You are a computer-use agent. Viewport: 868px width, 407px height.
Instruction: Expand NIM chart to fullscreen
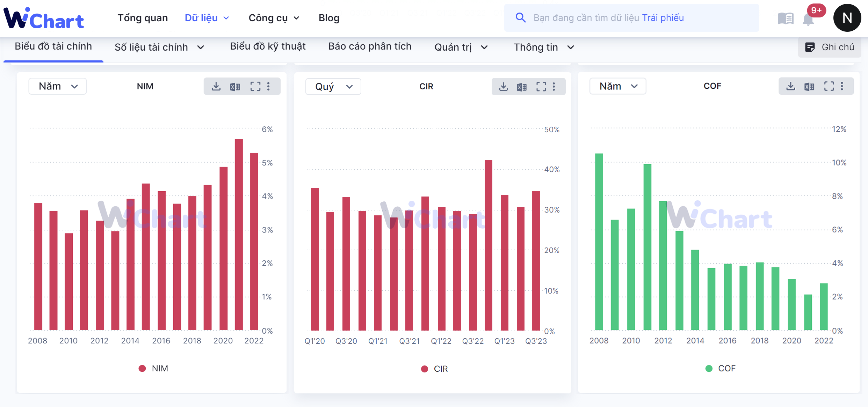[255, 86]
